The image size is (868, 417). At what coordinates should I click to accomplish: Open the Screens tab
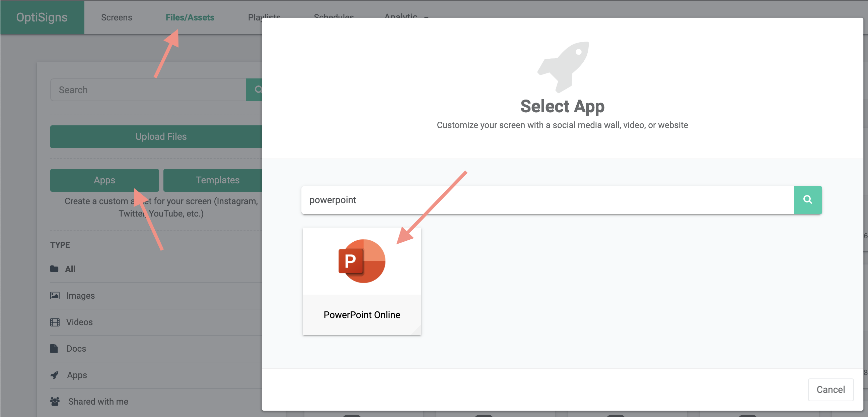click(116, 17)
